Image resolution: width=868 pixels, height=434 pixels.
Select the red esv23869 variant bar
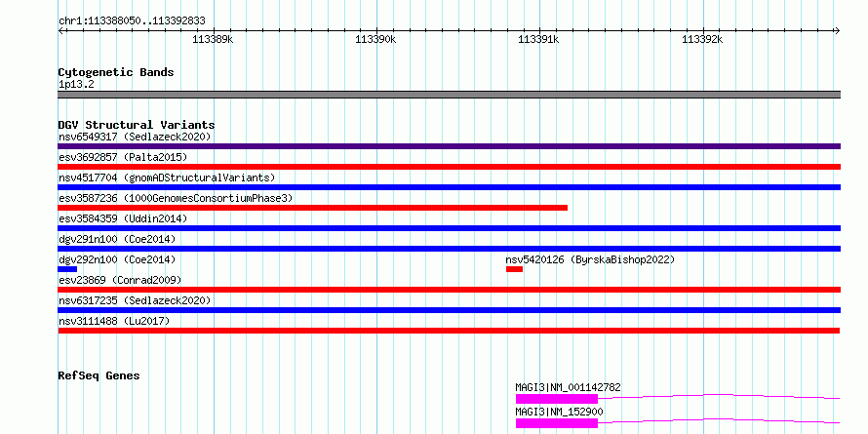(449, 290)
